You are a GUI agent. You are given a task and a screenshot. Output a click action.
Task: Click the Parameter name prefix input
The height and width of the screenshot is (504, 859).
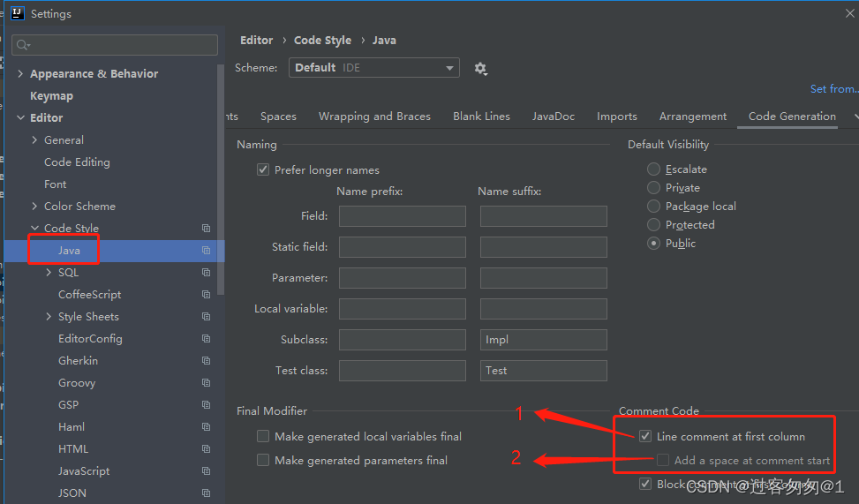(402, 278)
